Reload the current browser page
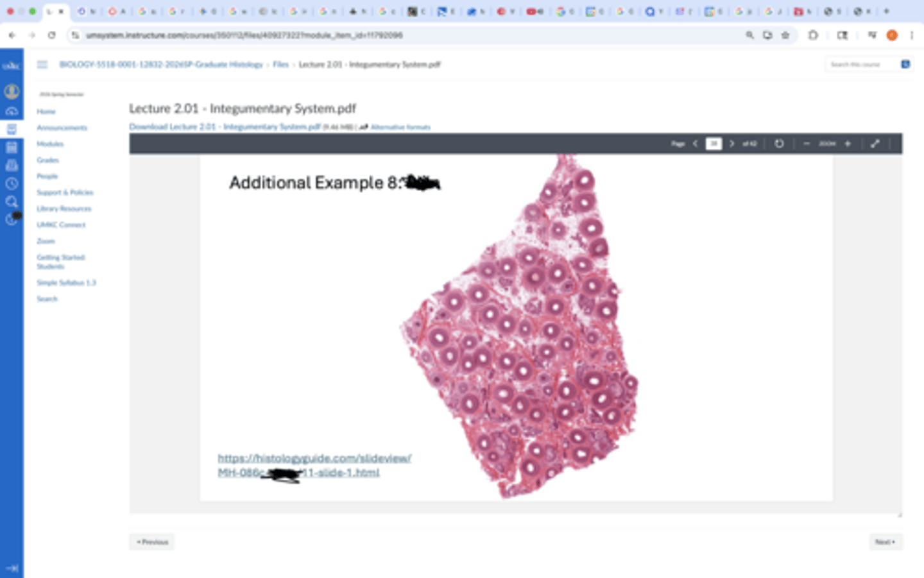 (52, 35)
